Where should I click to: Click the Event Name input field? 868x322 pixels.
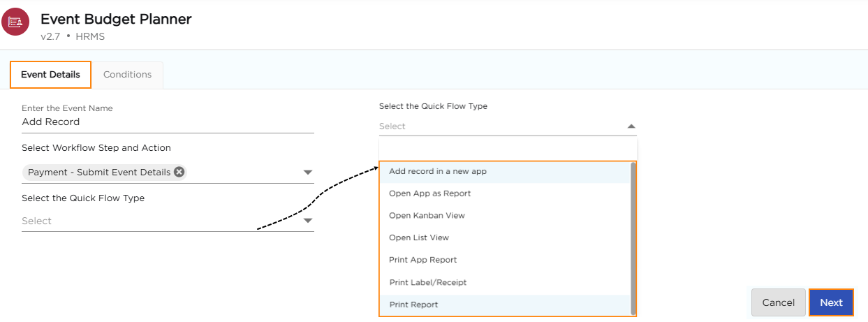(x=168, y=122)
